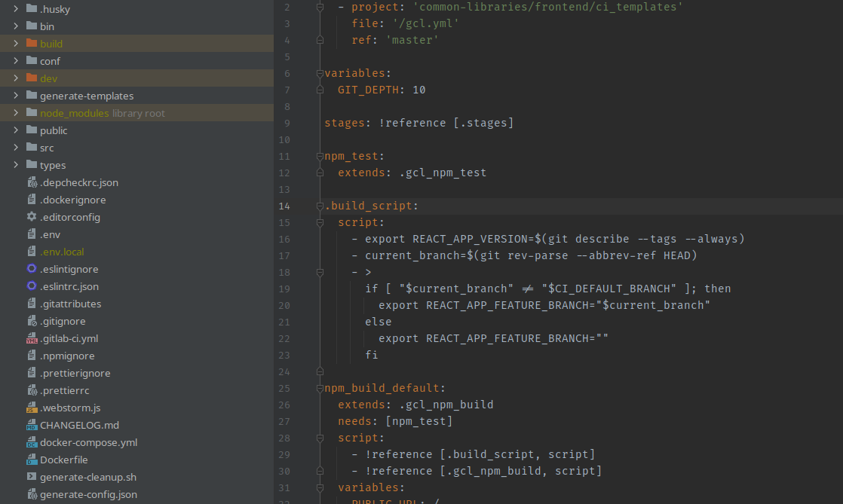
Task: Collapse the script block at line 15
Action: click(x=320, y=222)
